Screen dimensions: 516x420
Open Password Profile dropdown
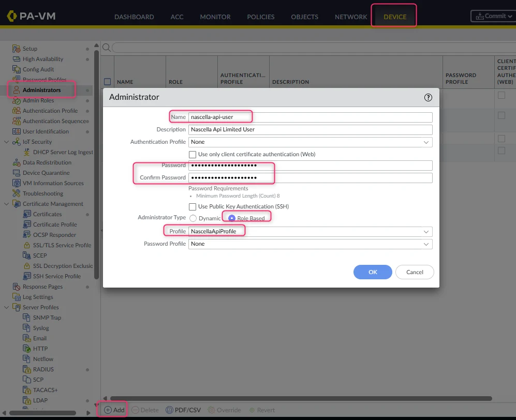click(x=426, y=244)
